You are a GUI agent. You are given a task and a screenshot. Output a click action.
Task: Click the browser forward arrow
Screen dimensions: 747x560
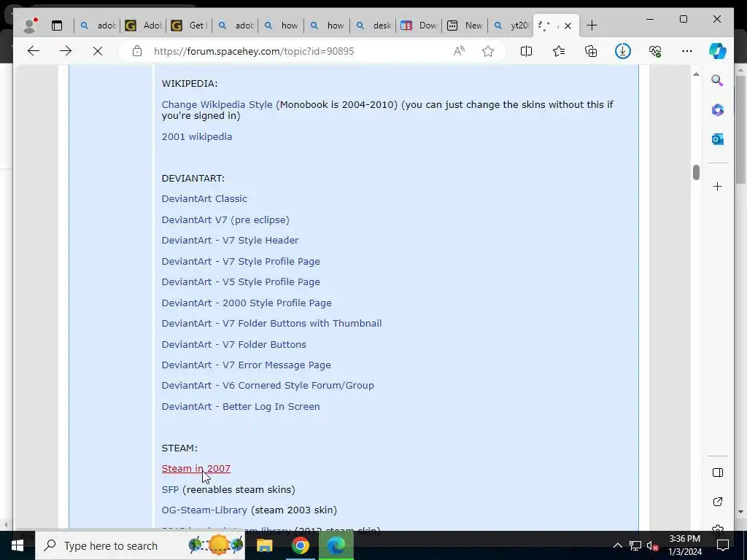(65, 51)
